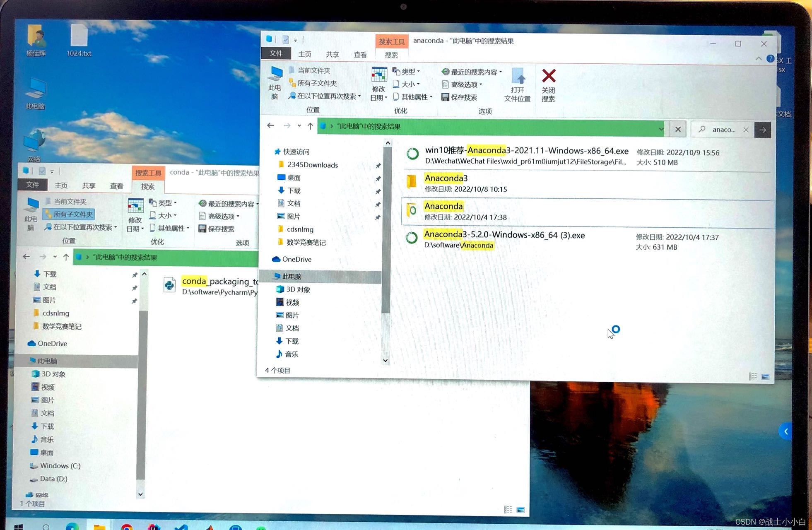
Task: Open Type dropdown in conda window ribbon
Action: pos(163,203)
